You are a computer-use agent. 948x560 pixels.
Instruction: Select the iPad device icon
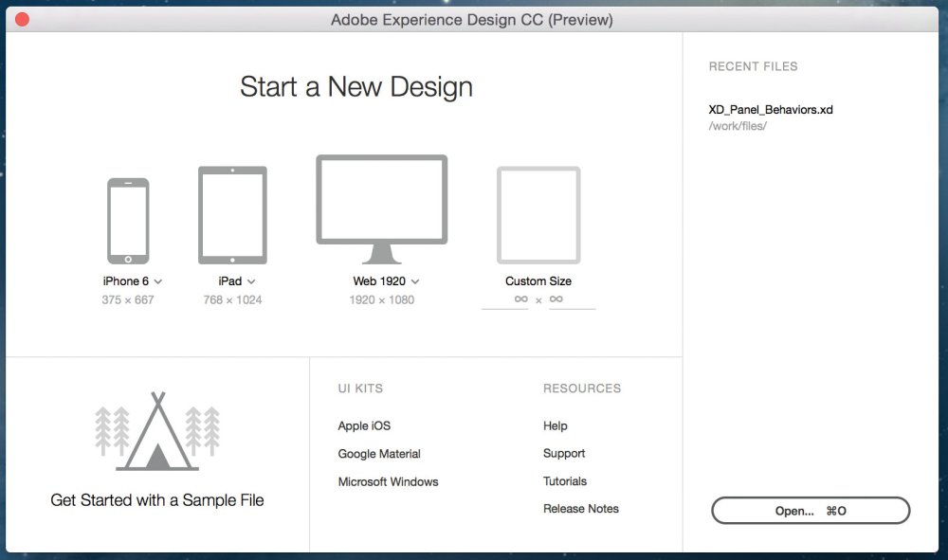coord(233,215)
